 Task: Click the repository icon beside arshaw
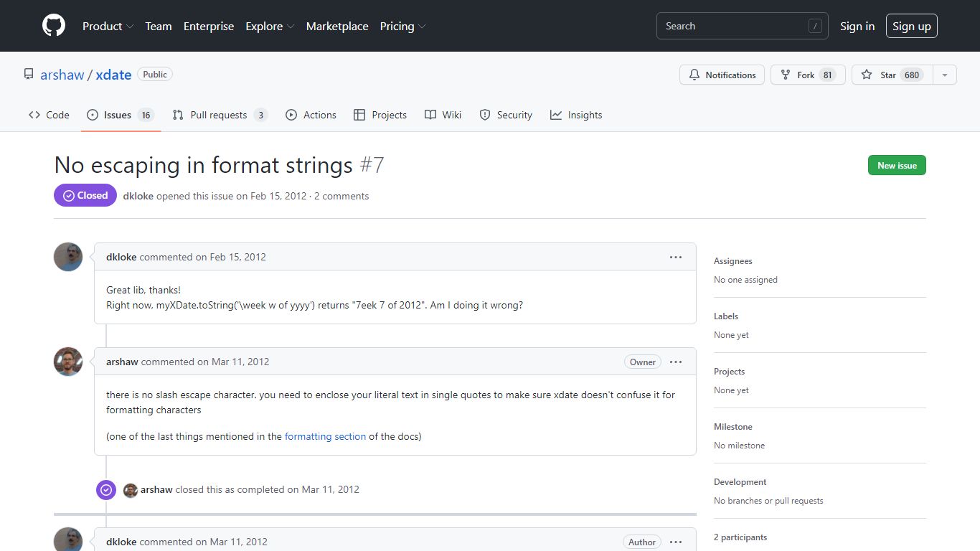[x=29, y=75]
